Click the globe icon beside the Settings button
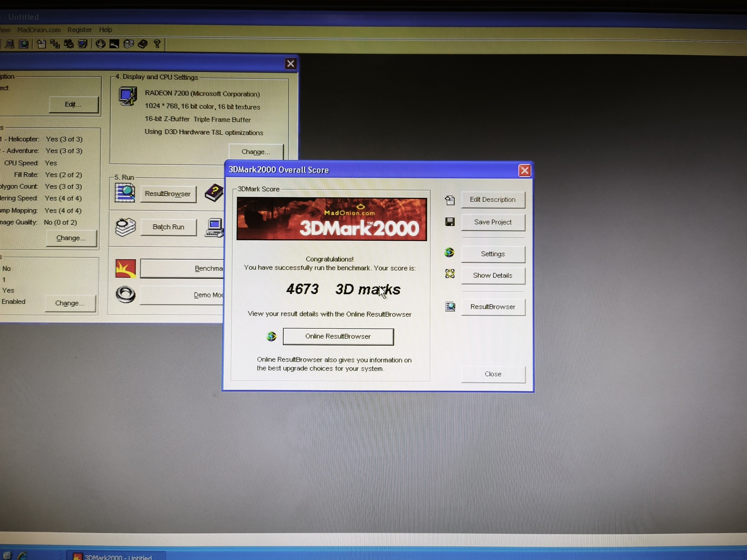This screenshot has width=747, height=560. pyautogui.click(x=449, y=253)
